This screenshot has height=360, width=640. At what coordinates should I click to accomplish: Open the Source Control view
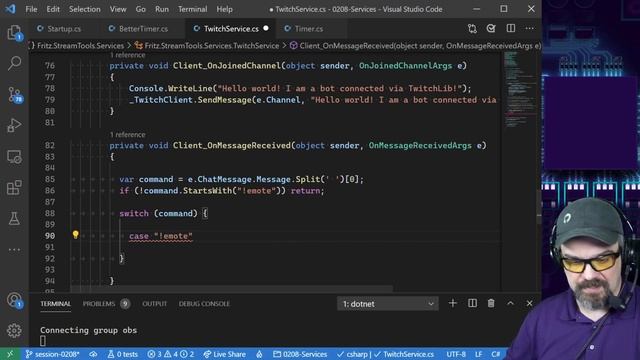[15, 95]
